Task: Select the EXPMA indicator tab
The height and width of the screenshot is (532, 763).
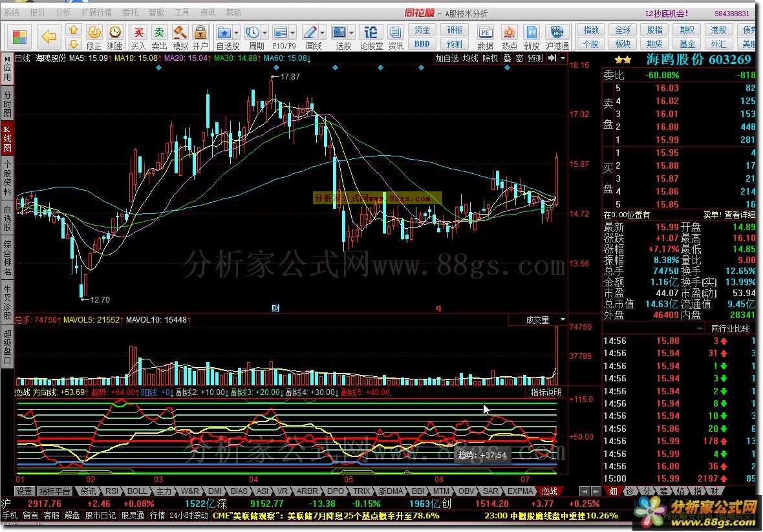Action: pyautogui.click(x=520, y=491)
